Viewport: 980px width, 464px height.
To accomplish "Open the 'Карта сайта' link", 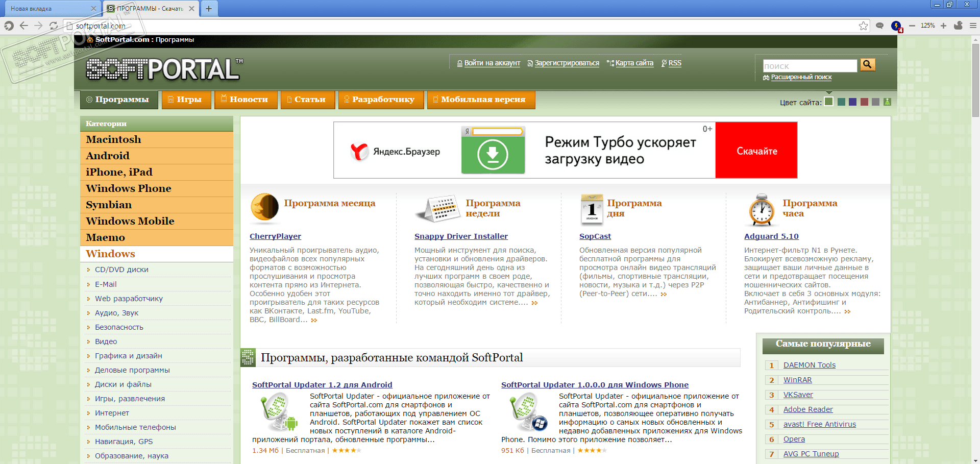I will pos(634,63).
